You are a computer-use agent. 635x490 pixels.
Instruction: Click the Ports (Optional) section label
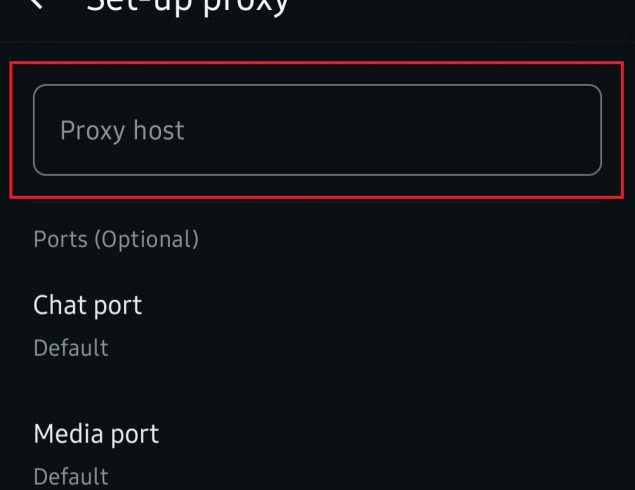coord(116,240)
